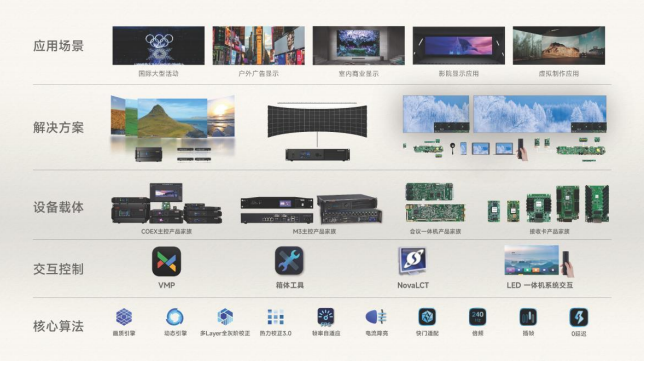Open the 户外广告显示 thumbnail
645x367 pixels.
[x=258, y=46]
